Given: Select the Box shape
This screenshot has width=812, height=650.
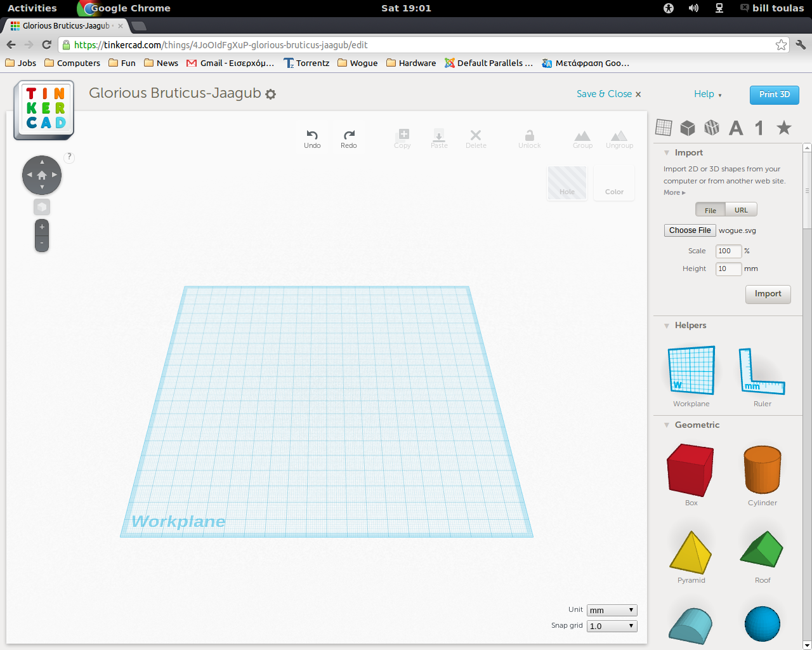Looking at the screenshot, I should click(x=691, y=470).
